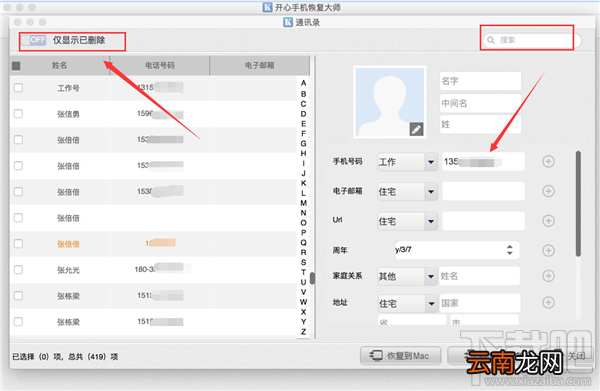Jump to letter H in index
Viewport: 600px width, 391px height.
point(303,153)
